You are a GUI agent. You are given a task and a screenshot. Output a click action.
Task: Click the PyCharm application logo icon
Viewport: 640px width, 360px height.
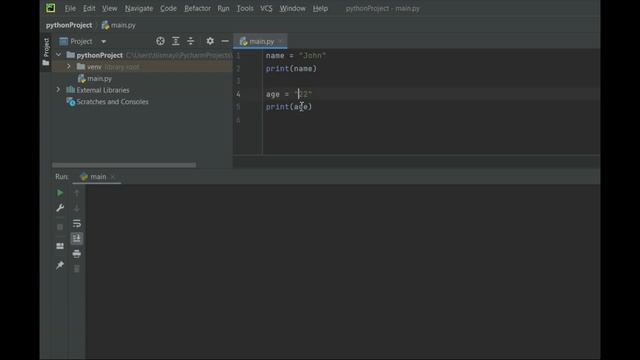51,8
